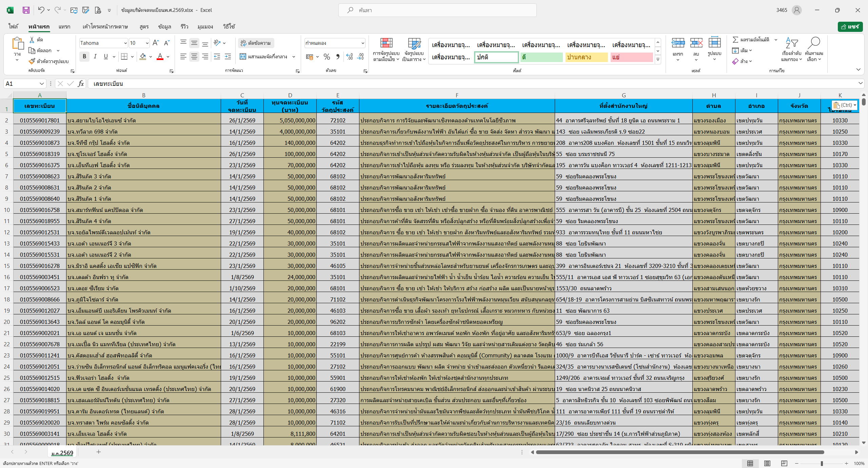
Task: Open Sort and Filter icon
Action: (792, 43)
